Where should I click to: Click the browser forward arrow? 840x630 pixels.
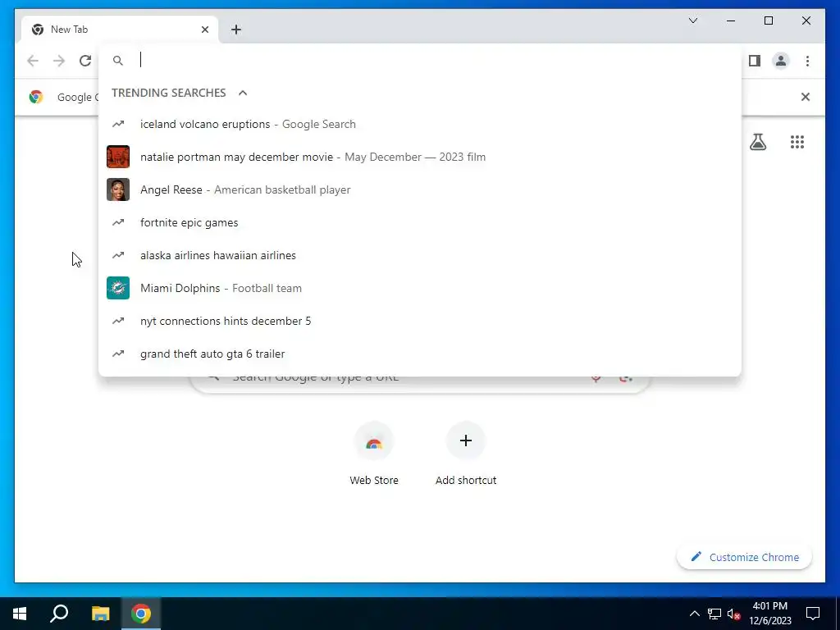(x=59, y=61)
